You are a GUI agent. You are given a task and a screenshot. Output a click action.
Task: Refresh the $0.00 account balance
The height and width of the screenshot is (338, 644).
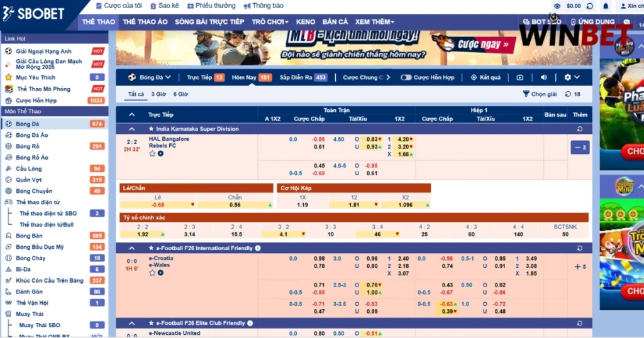point(590,6)
